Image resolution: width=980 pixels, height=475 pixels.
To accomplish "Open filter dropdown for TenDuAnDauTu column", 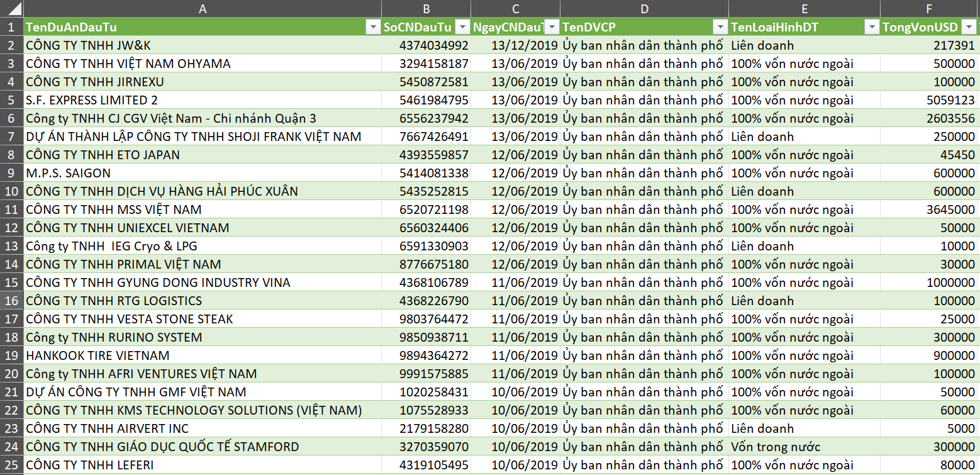I will click(373, 27).
